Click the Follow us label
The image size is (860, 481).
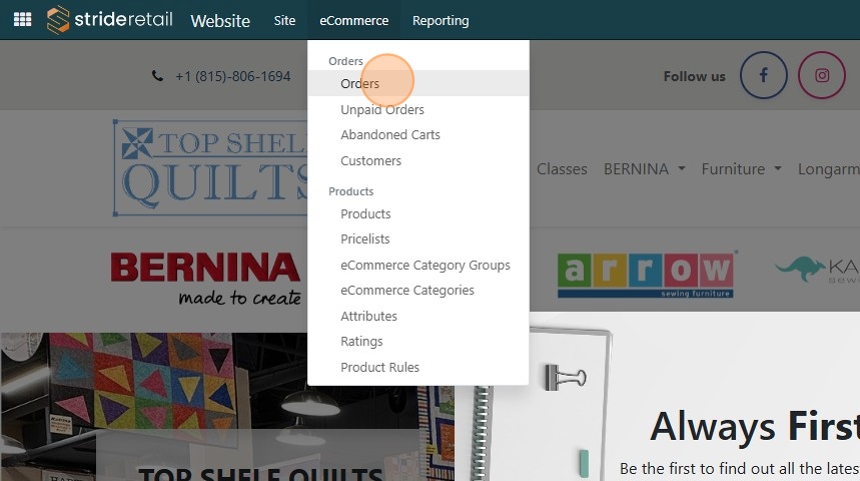pyautogui.click(x=694, y=76)
